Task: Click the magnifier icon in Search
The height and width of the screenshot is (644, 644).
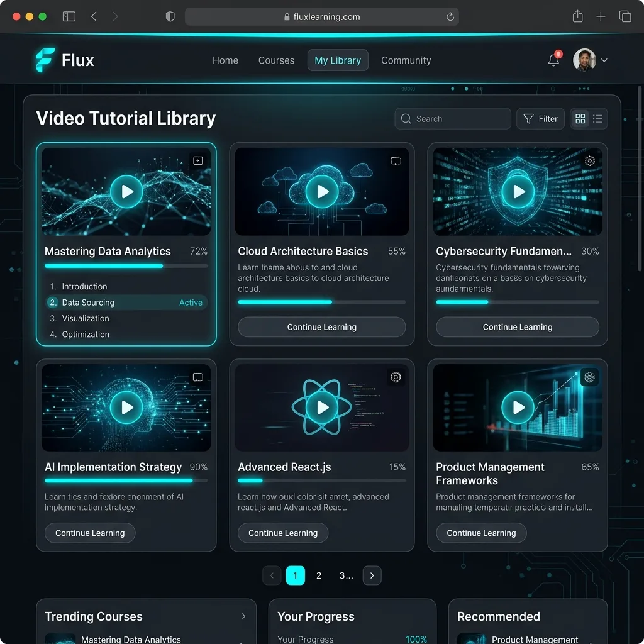Action: click(x=406, y=119)
